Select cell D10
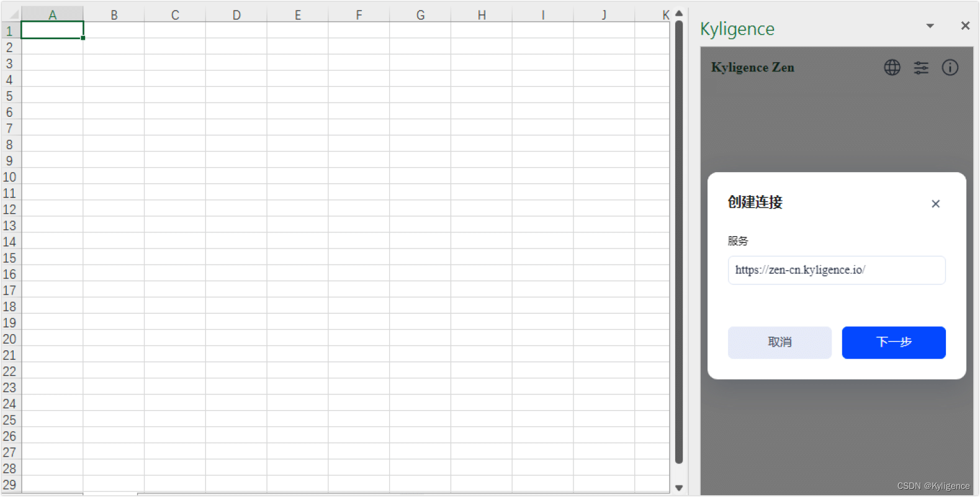The width and height of the screenshot is (980, 497). pos(236,176)
